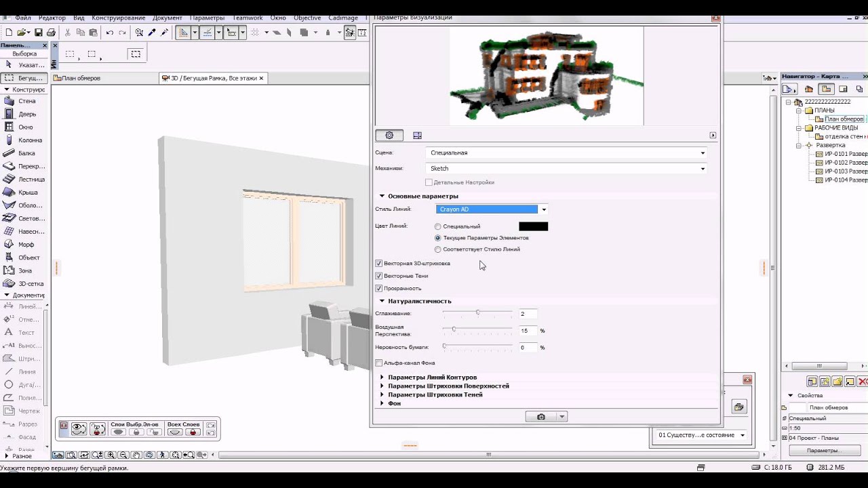
Task: Click the Сглаживание value field
Action: pos(528,314)
